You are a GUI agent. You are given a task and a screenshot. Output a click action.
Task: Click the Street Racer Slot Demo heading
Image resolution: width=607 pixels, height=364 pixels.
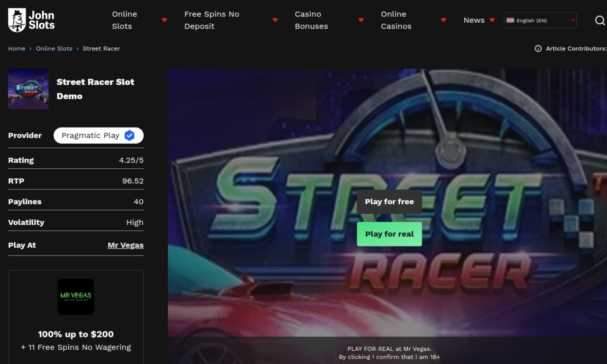click(x=95, y=89)
